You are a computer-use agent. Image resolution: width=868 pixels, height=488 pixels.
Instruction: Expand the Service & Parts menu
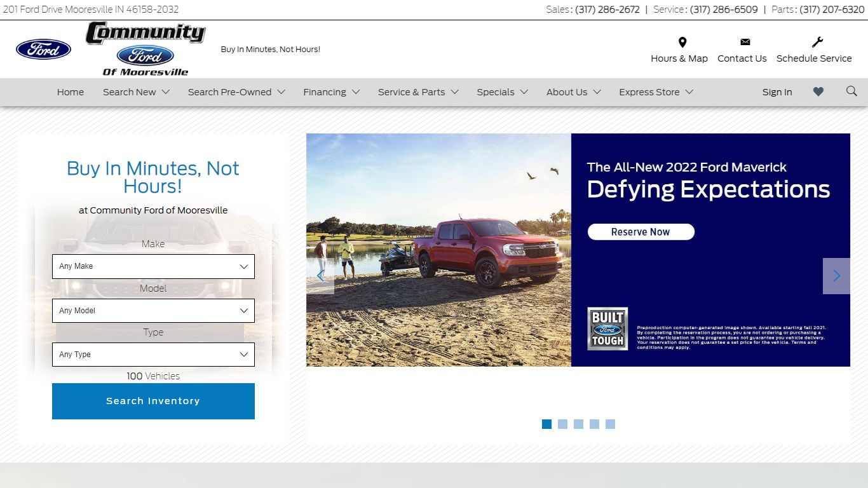(x=418, y=92)
